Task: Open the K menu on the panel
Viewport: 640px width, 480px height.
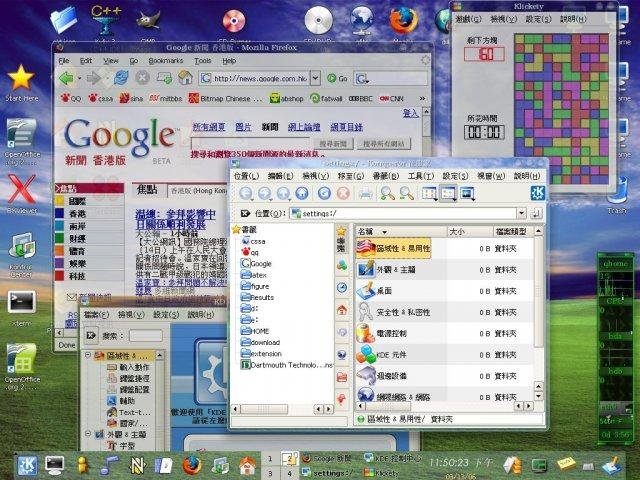Action: pos(27,465)
